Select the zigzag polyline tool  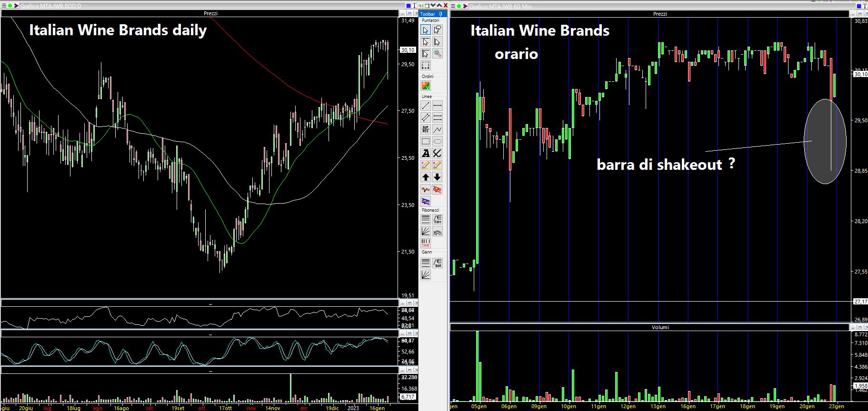click(438, 129)
